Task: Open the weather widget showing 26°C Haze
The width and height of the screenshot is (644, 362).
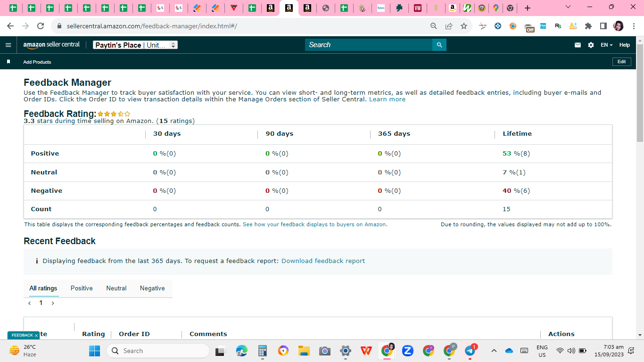Action: click(23, 351)
